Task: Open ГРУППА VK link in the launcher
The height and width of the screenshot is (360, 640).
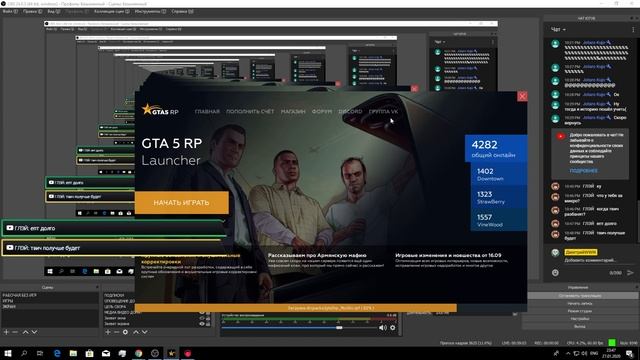Action: (383, 111)
